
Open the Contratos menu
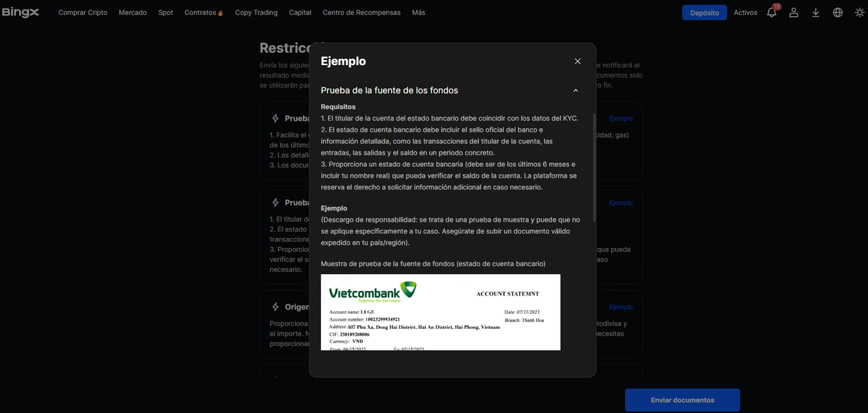pyautogui.click(x=203, y=12)
